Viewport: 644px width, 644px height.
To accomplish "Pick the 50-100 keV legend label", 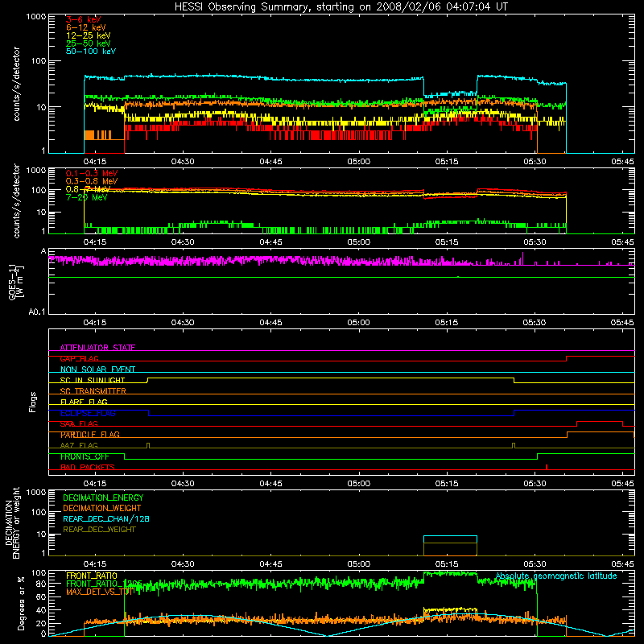I will click(x=91, y=52).
